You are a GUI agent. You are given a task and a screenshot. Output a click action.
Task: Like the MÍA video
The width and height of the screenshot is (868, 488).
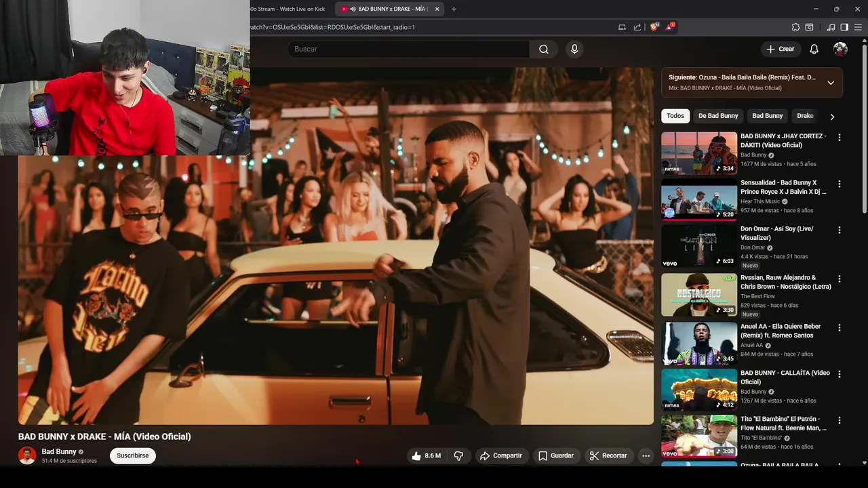point(426,455)
